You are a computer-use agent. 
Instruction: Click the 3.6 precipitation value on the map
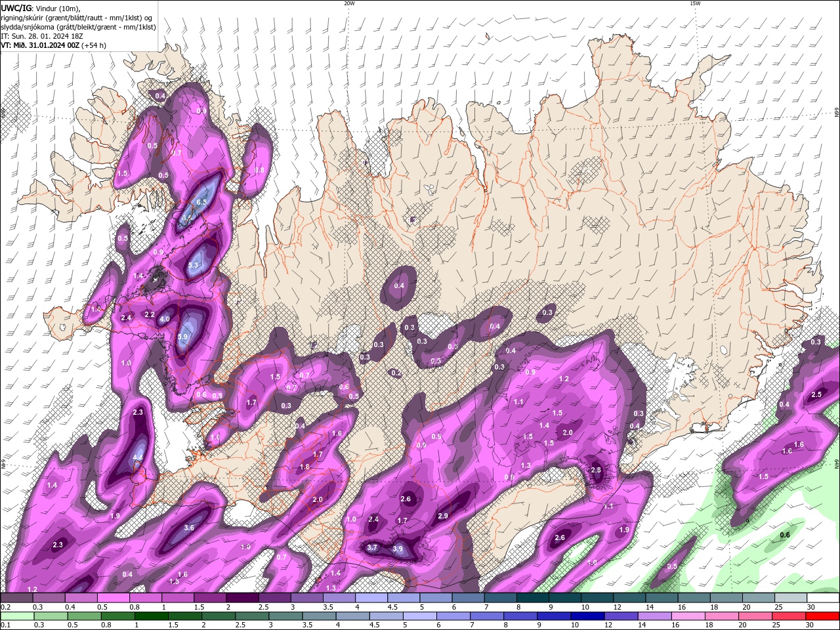pos(189,528)
